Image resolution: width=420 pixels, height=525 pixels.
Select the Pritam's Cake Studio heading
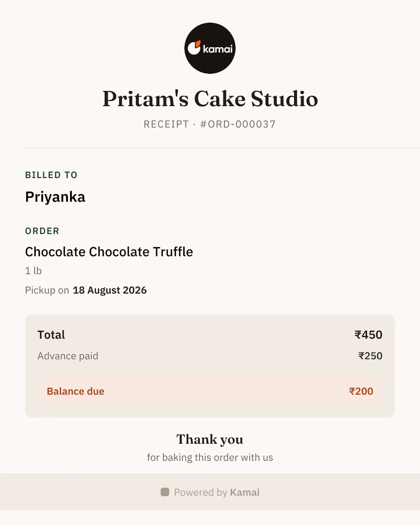(x=210, y=99)
